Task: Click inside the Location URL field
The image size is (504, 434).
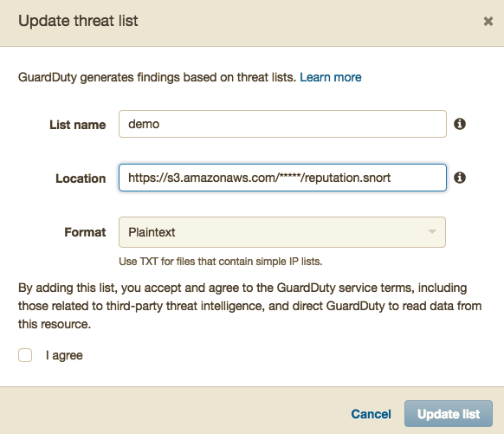Action: [282, 178]
